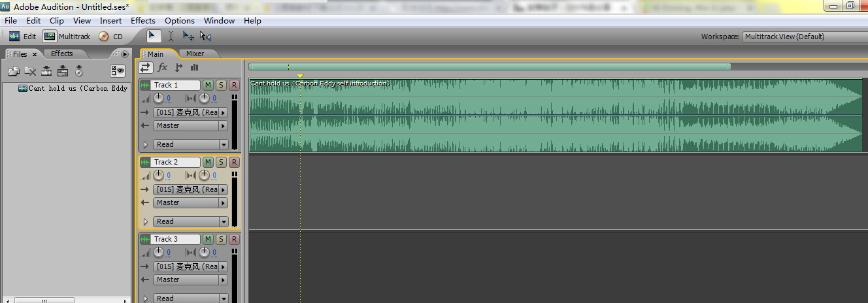Mute Track 1

click(208, 85)
